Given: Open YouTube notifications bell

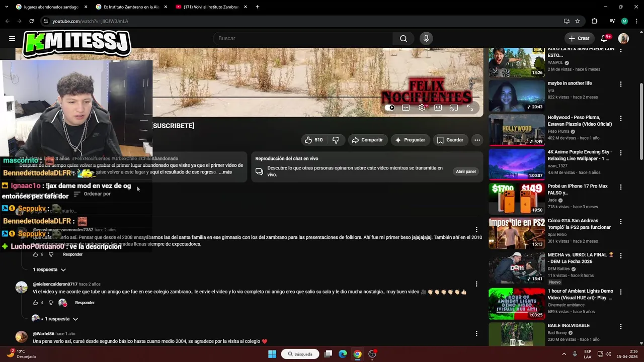Looking at the screenshot, I should point(605,38).
